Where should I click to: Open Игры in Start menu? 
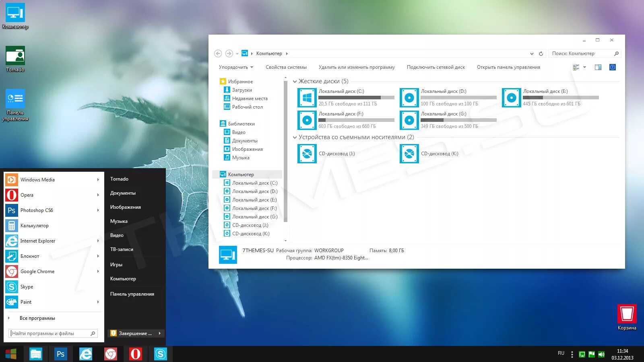(x=116, y=265)
